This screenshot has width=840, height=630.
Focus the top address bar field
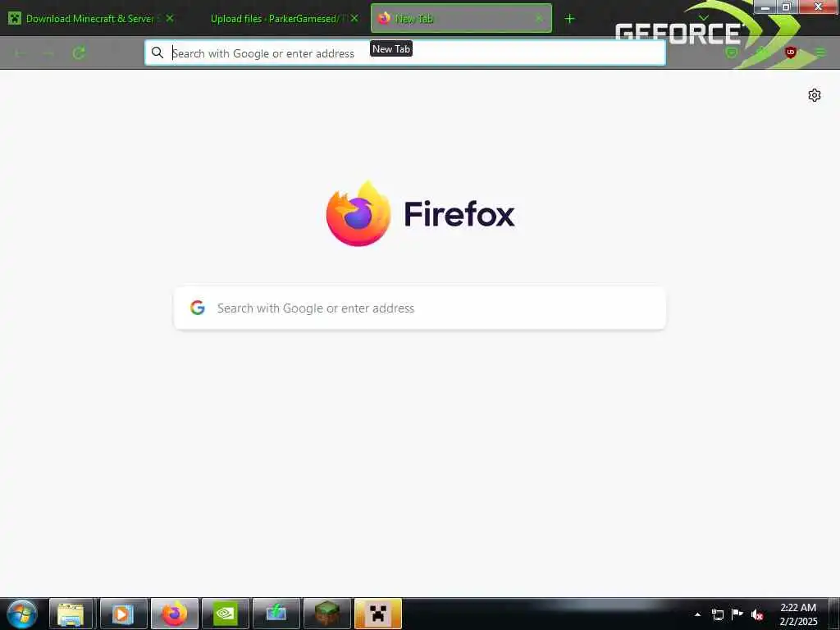click(405, 53)
